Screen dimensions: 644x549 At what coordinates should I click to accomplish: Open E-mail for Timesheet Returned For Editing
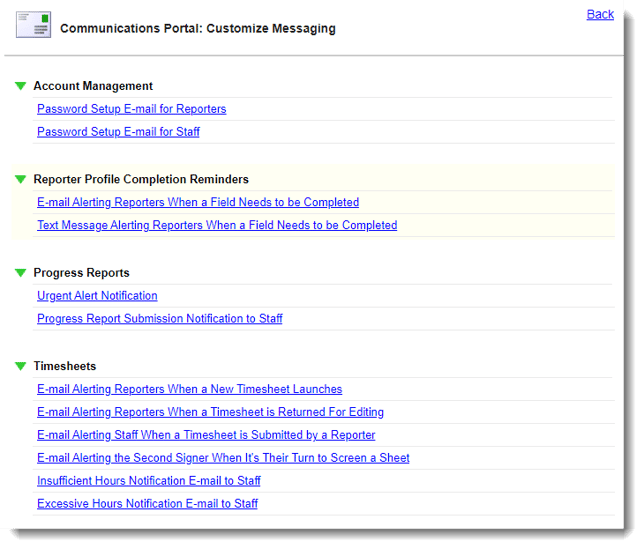pyautogui.click(x=210, y=412)
